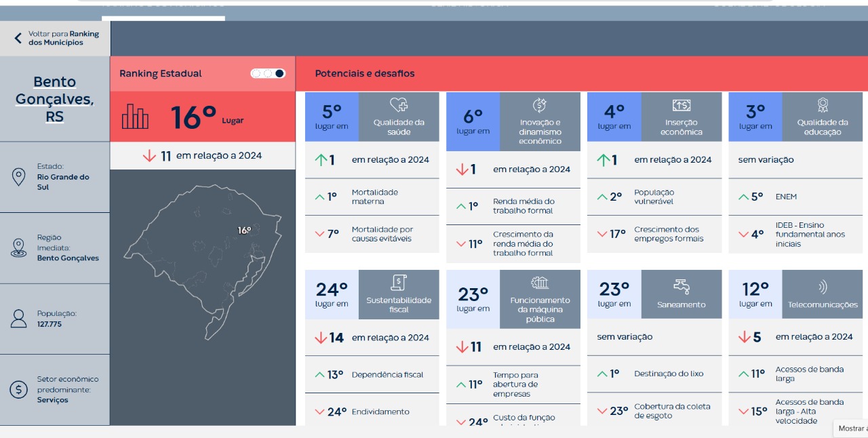The image size is (868, 438).
Task: Click the Telecomunicações signal icon
Action: coord(823,286)
